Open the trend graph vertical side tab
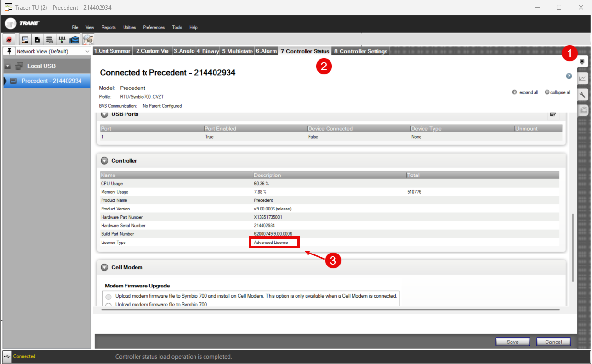This screenshot has height=364, width=592. [582, 78]
